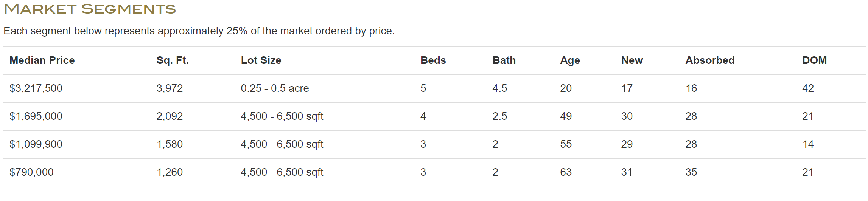Click the Median Price column header
This screenshot has width=868, height=201.
(42, 60)
